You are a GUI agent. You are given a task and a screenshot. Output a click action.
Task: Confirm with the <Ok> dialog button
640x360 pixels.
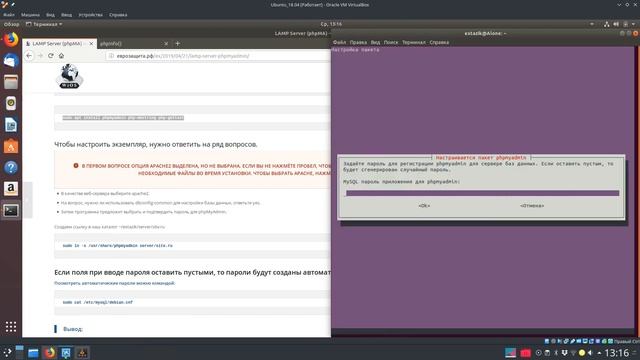pyautogui.click(x=424, y=206)
